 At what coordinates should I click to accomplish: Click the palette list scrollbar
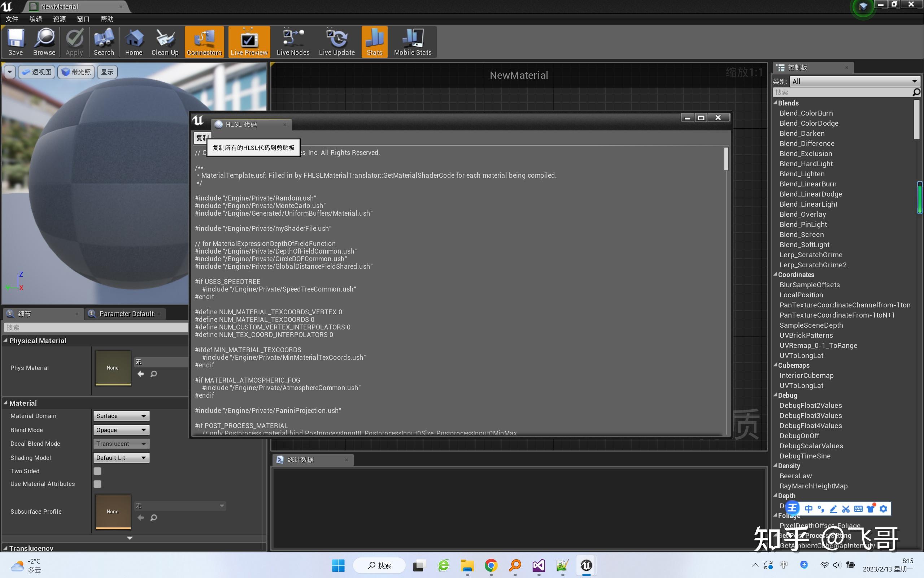[x=916, y=120]
